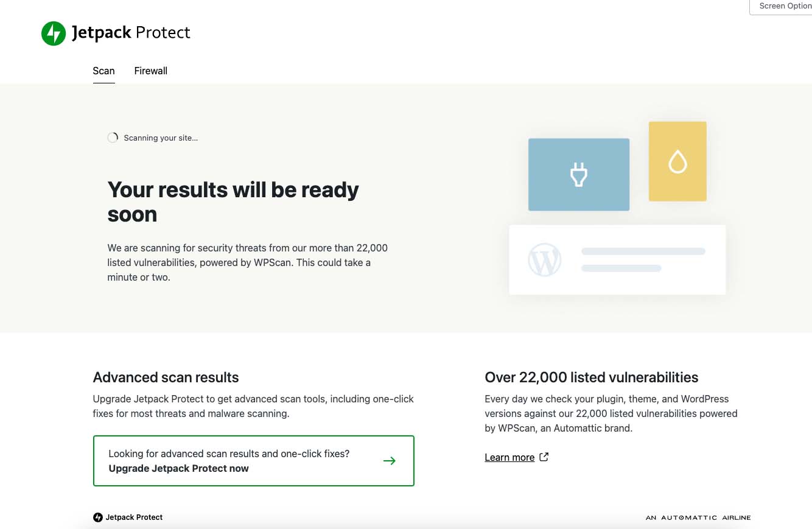Click the Over 22,000 listed vulnerabilities heading
Image resolution: width=812 pixels, height=529 pixels.
(x=591, y=377)
